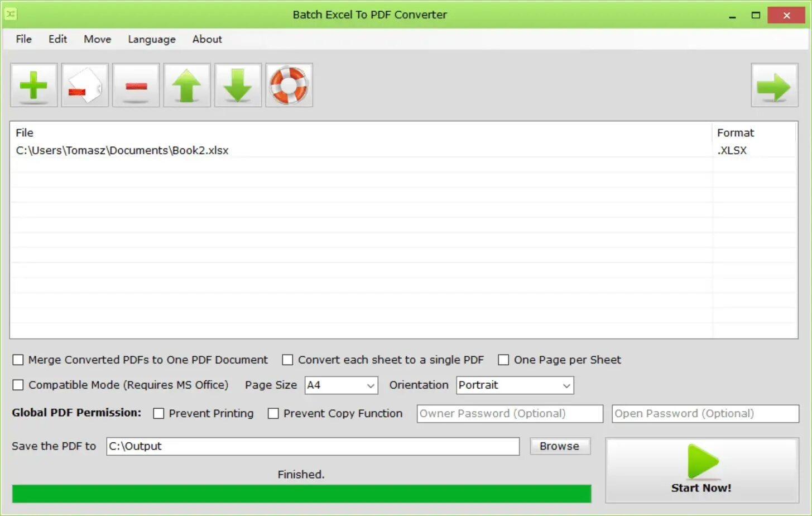This screenshot has height=516, width=812.
Task: Remove selected file using red minus icon
Action: coord(136,85)
